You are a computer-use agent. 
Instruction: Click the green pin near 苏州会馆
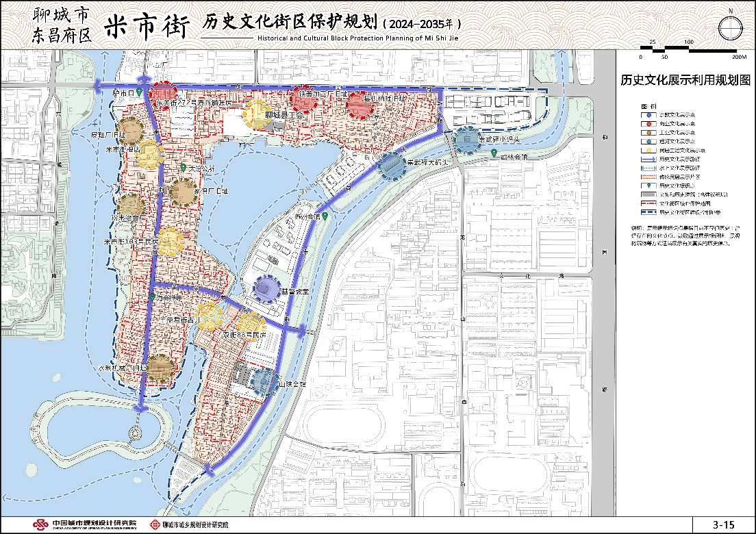point(324,216)
